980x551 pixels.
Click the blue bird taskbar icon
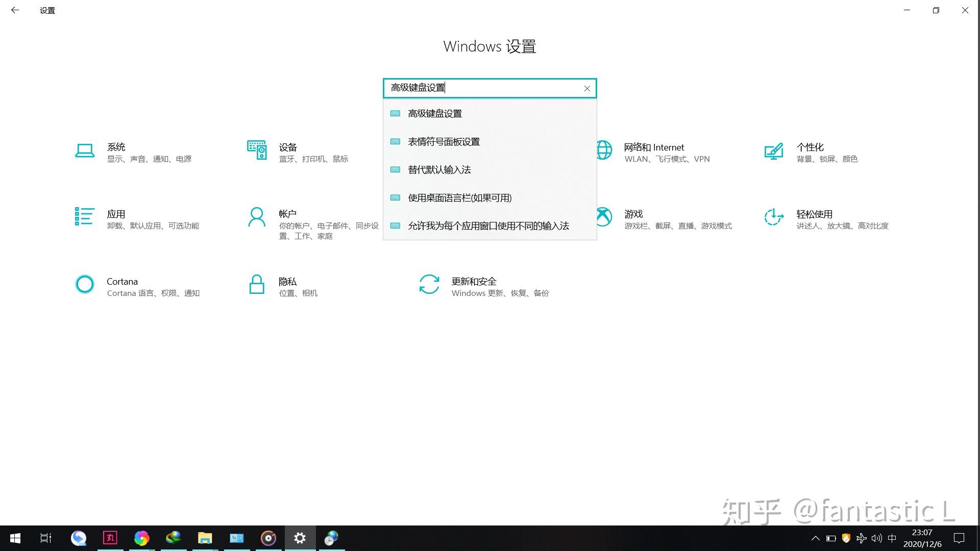click(78, 538)
